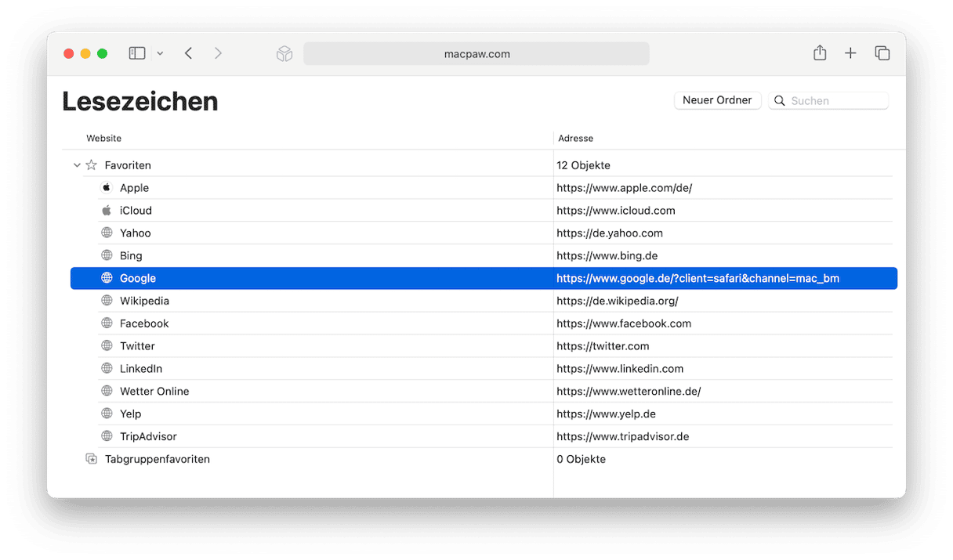
Task: Click the address https://www.tripadvisor.de
Action: [x=622, y=436]
